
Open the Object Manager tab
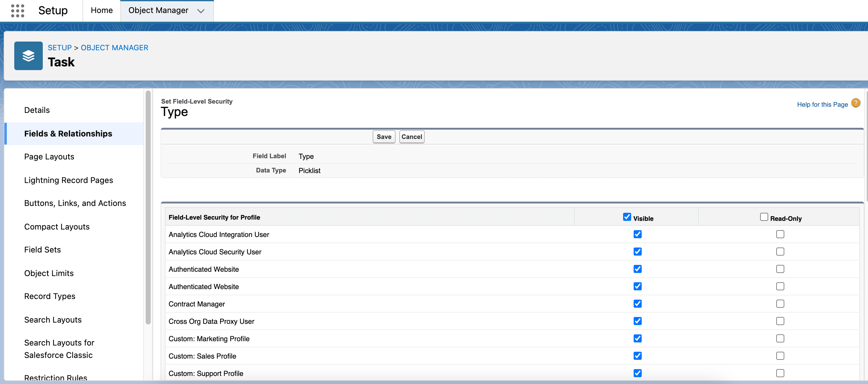pyautogui.click(x=158, y=11)
